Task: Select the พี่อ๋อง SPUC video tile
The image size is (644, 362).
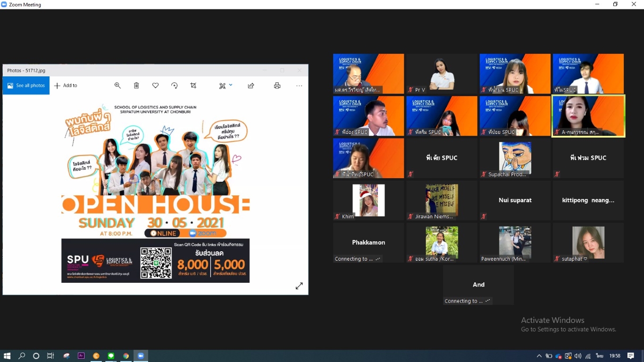Action: coord(368,116)
